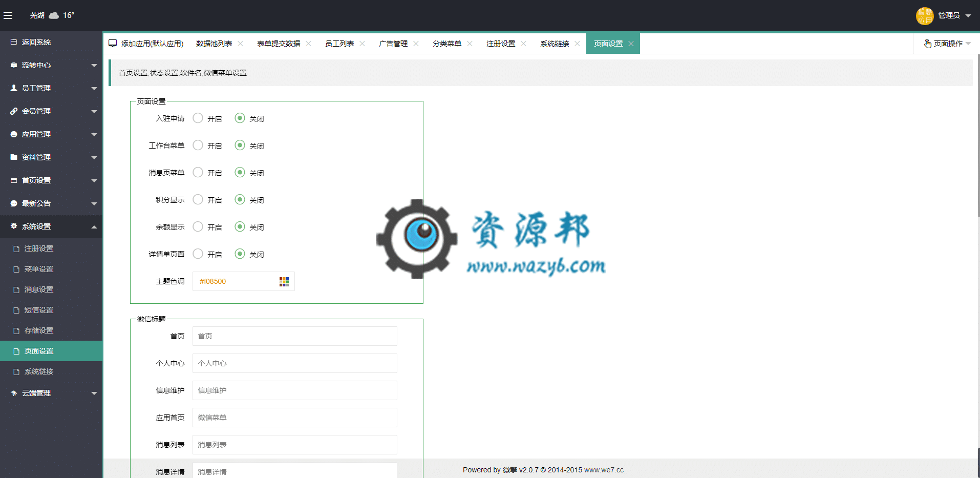Expand the 流转中心 sidebar menu
The height and width of the screenshot is (478, 980).
click(94, 66)
